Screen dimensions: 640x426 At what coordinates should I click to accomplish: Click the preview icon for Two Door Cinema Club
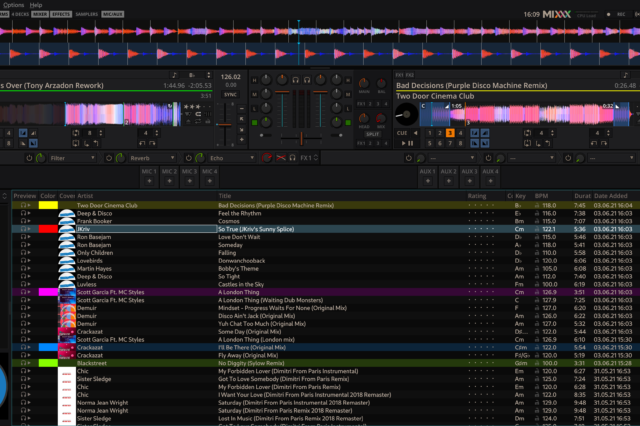pyautogui.click(x=23, y=205)
